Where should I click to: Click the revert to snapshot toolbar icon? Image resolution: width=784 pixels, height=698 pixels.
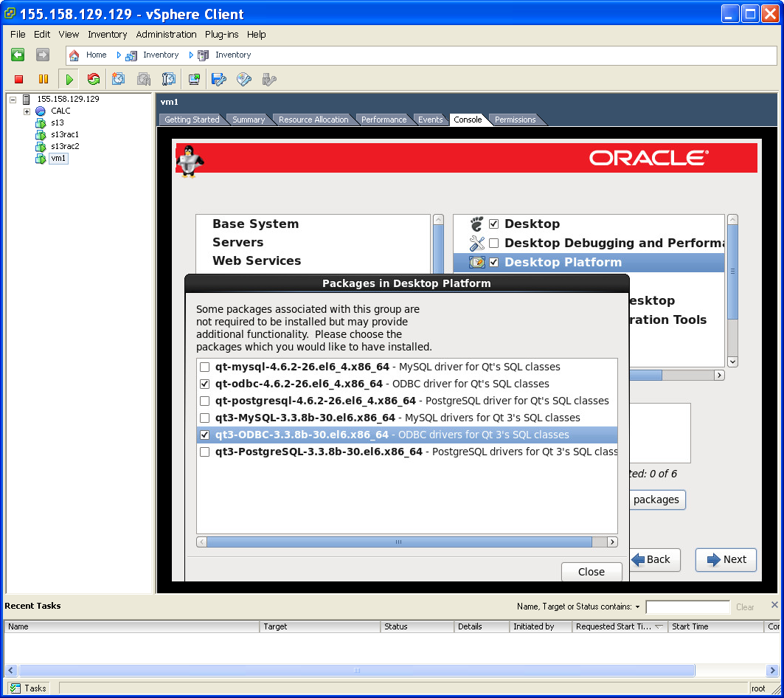[144, 79]
